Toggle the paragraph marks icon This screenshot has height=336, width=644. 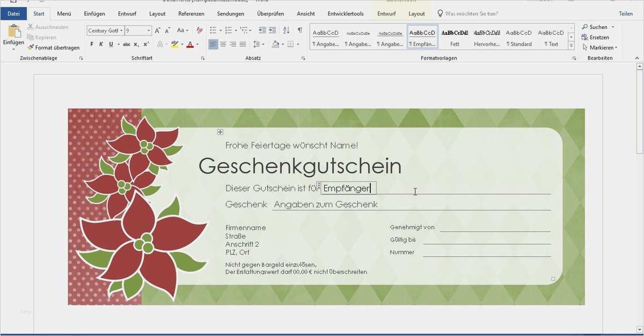pyautogui.click(x=299, y=30)
